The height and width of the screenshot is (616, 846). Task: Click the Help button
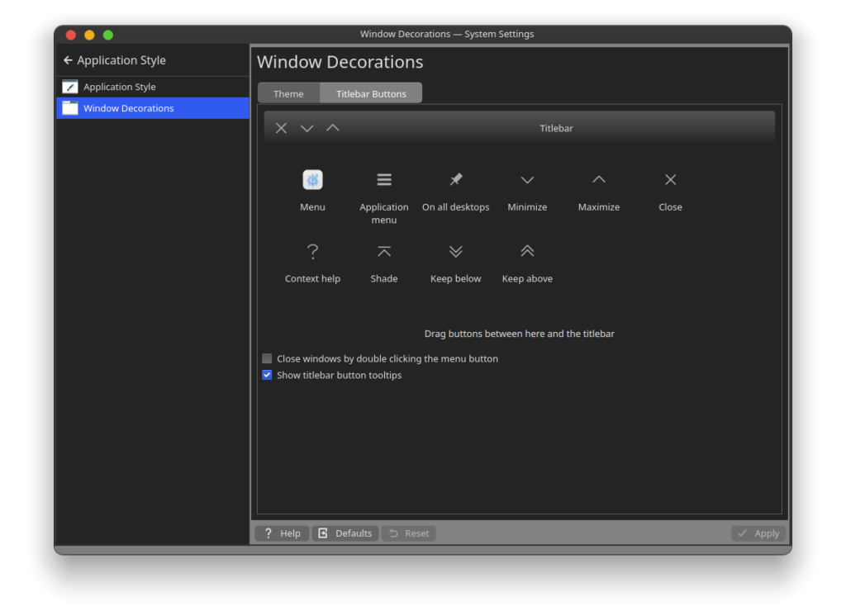282,533
